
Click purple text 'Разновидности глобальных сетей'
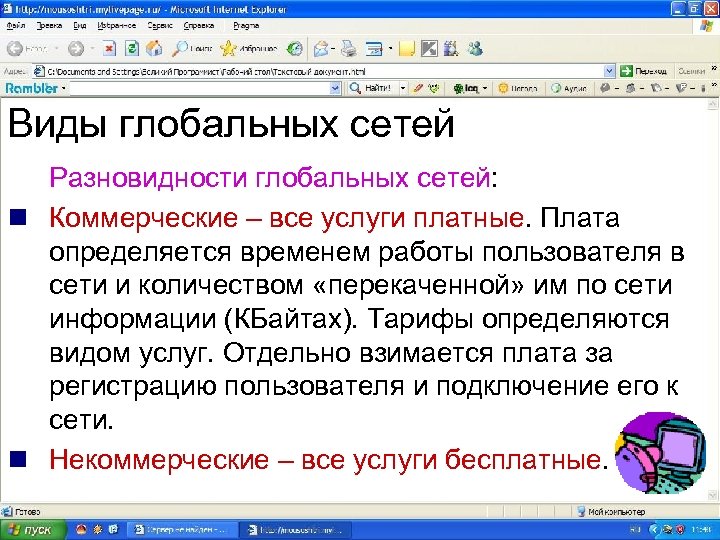click(270, 177)
